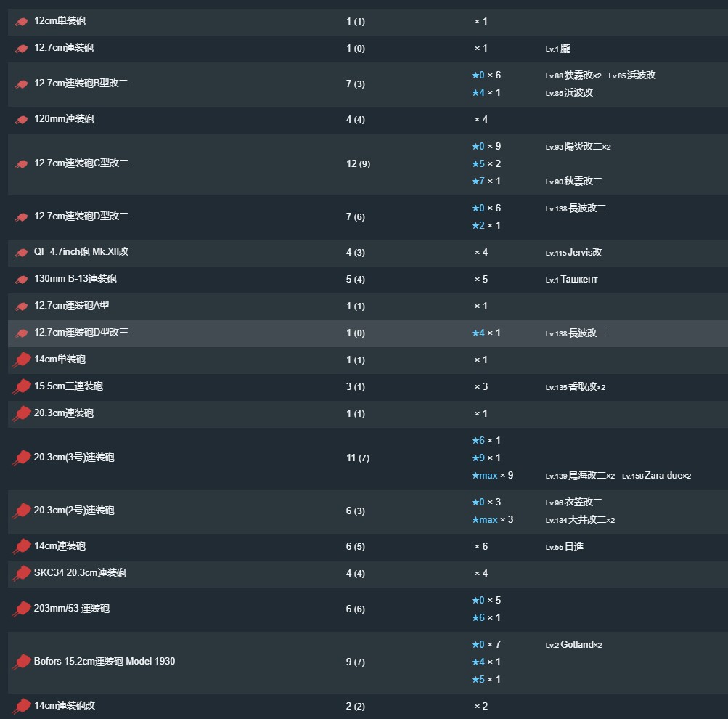Click the medium gun icon next to 14cm単装砲

tap(21, 359)
